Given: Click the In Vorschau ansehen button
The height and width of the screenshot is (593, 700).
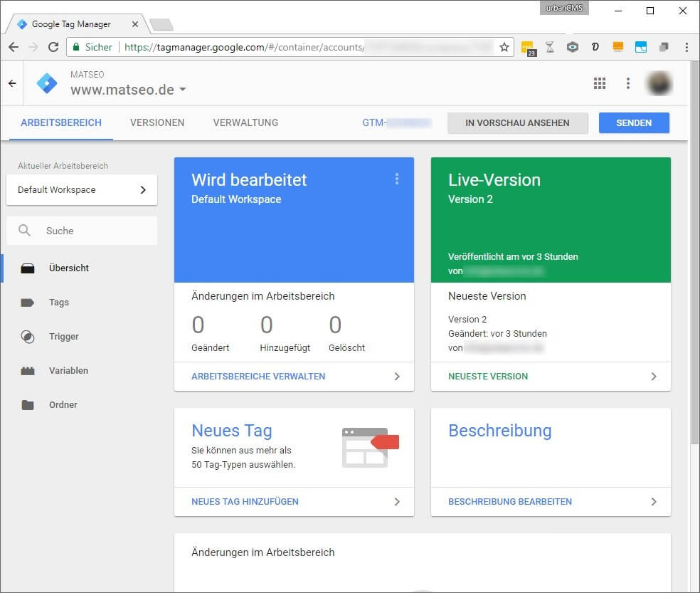Looking at the screenshot, I should tap(517, 122).
